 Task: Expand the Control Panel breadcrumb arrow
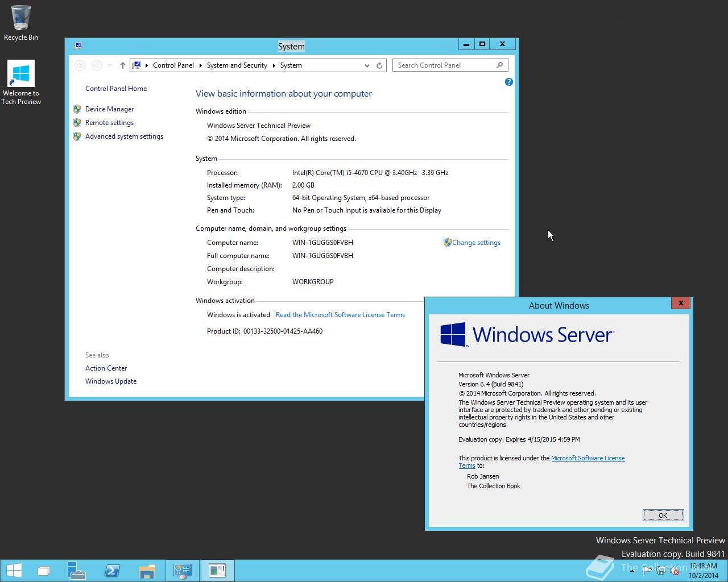(x=200, y=65)
